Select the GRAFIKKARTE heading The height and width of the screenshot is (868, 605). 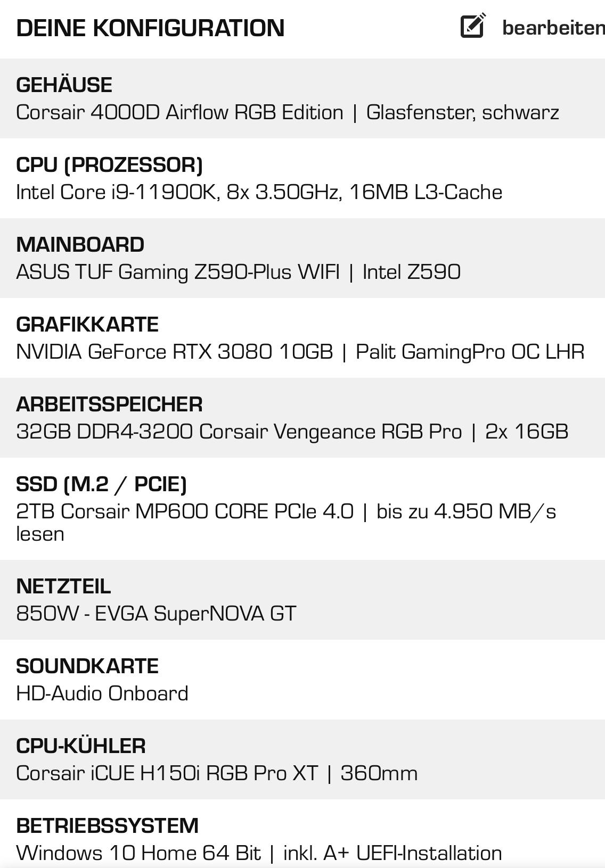coord(87,325)
